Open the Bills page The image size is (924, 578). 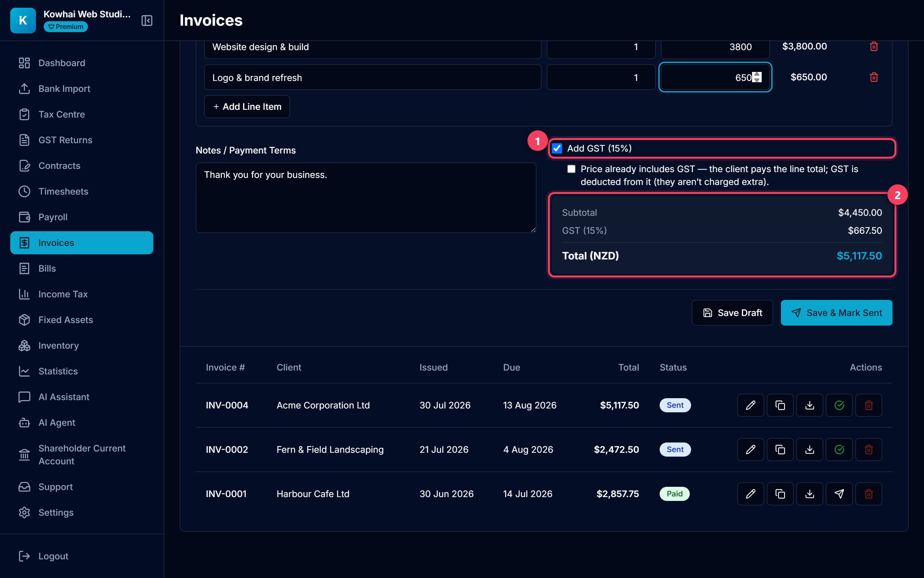[x=82, y=268]
